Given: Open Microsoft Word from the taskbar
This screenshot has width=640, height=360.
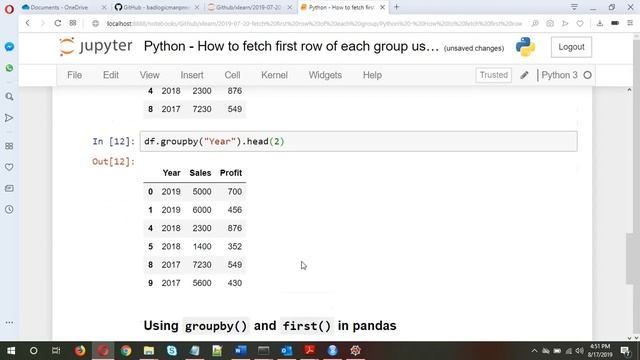Looking at the screenshot, I should tap(240, 351).
